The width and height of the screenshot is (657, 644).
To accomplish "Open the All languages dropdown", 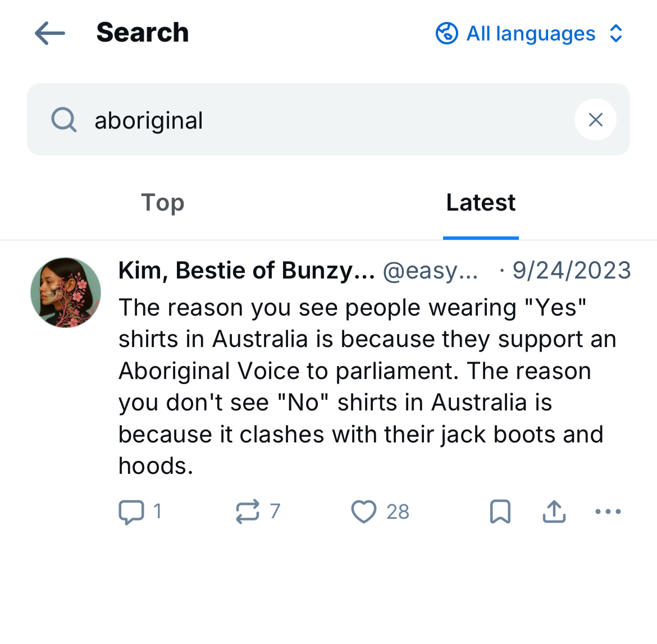I will (x=531, y=34).
